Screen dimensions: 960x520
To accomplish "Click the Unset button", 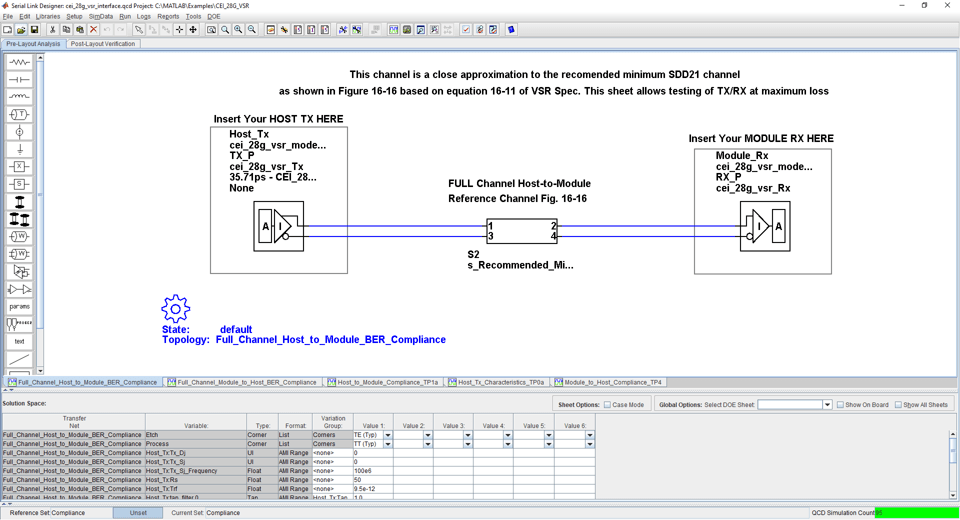I will pos(138,513).
